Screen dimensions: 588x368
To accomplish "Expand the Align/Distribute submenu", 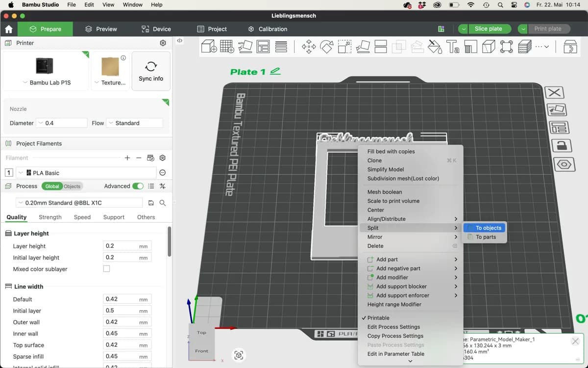I will 411,219.
